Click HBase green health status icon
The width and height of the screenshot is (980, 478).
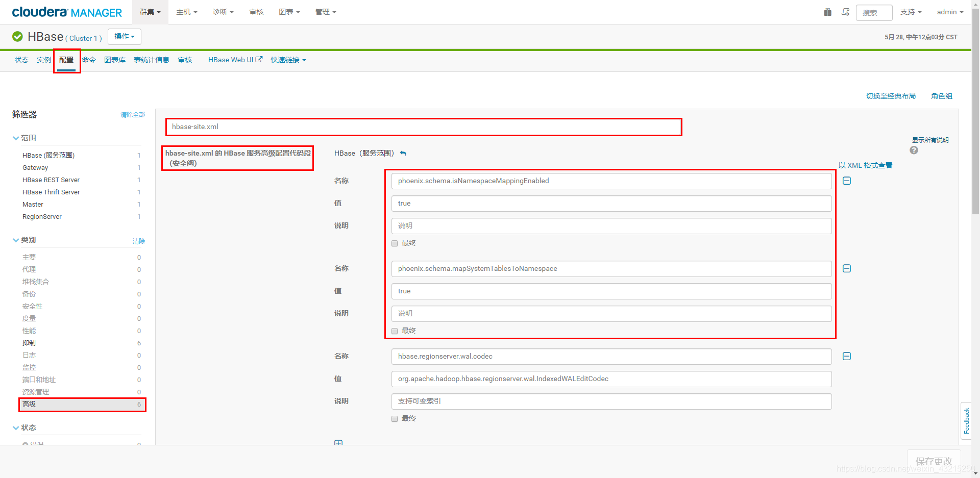coord(17,37)
